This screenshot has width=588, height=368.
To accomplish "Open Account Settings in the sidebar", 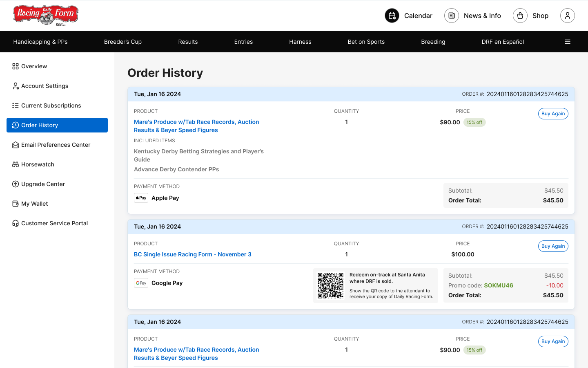I will (57, 86).
